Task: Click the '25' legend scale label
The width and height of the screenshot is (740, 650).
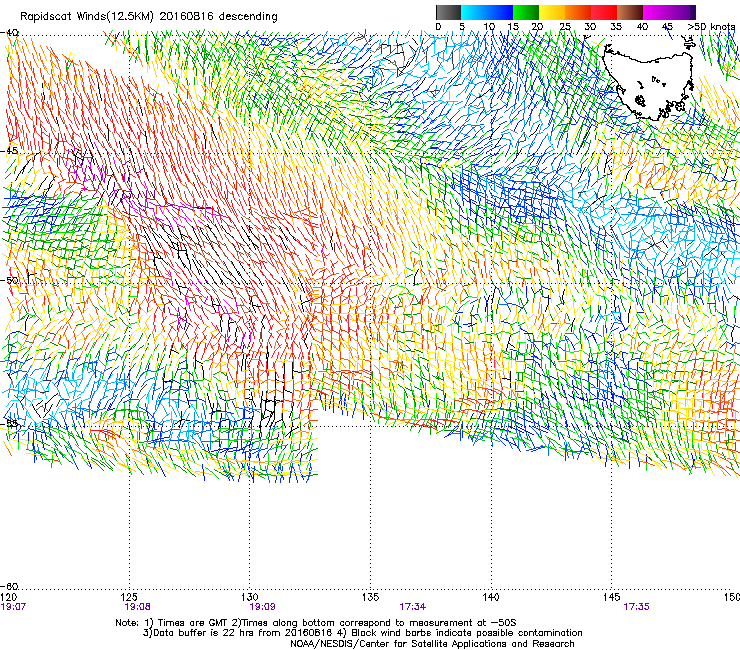Action: pos(564,27)
